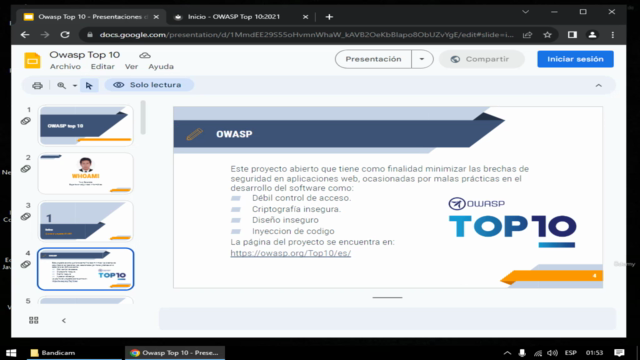This screenshot has width=640, height=360.
Task: Toggle the browser side panel
Action: 572,35
